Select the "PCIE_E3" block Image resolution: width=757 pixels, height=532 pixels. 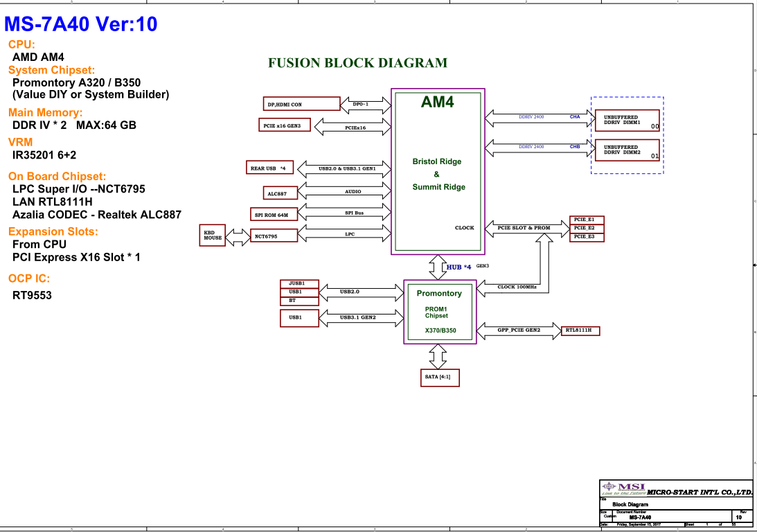tap(587, 237)
